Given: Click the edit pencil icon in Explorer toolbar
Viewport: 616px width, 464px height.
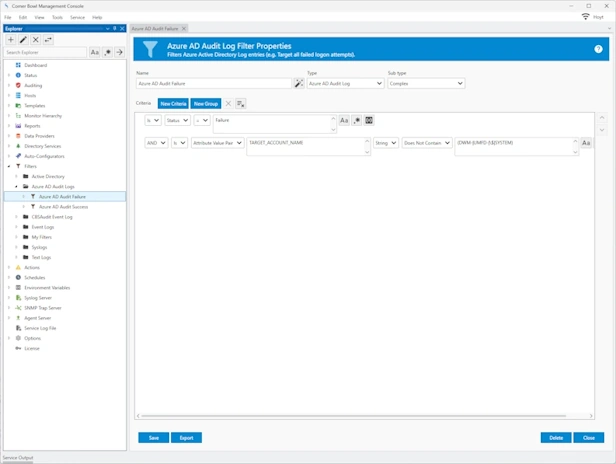Looking at the screenshot, I should tap(23, 40).
